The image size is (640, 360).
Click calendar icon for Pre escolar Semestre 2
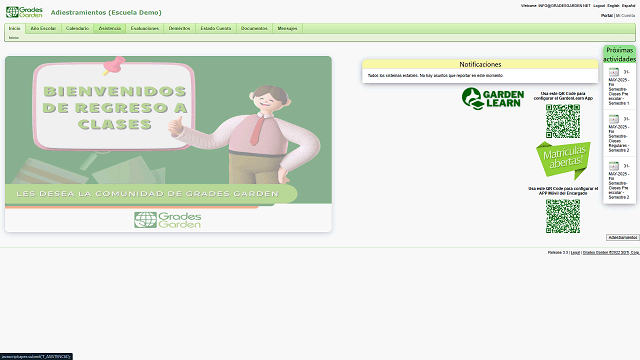click(x=614, y=166)
